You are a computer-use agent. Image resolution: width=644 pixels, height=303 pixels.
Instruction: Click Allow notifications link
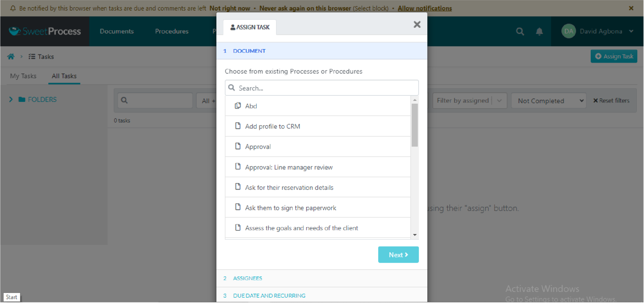tap(425, 8)
